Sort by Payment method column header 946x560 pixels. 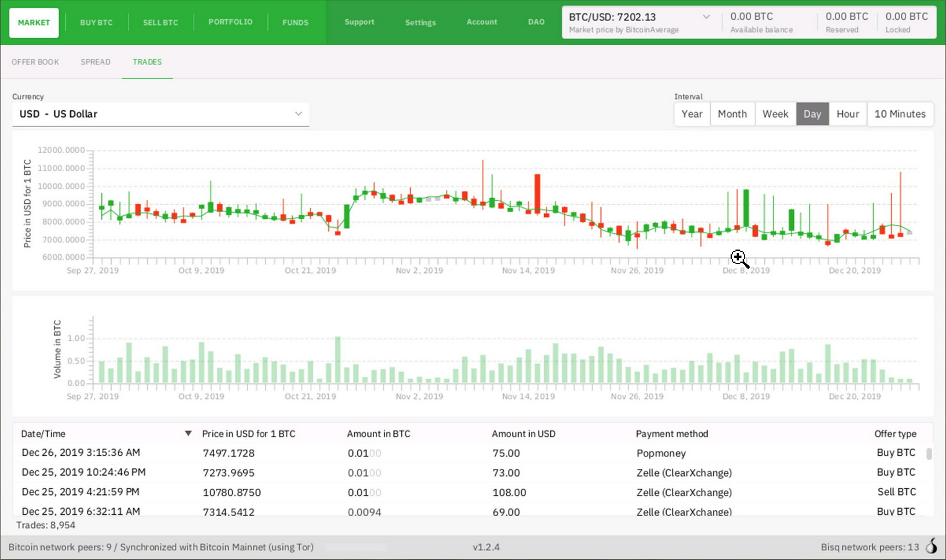coord(672,433)
